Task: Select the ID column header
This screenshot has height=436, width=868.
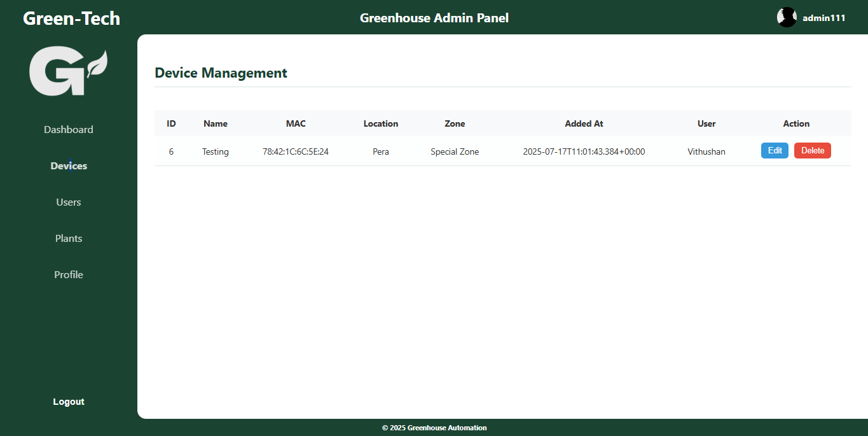Action: [171, 123]
